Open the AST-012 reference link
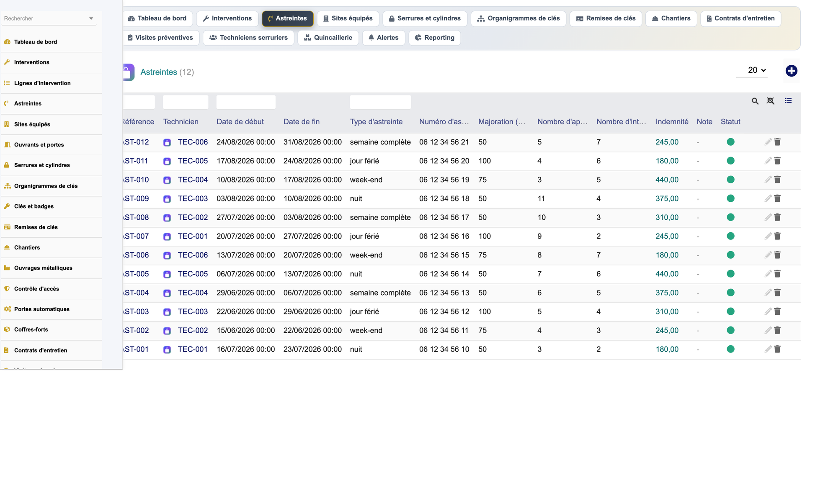 coord(136,142)
